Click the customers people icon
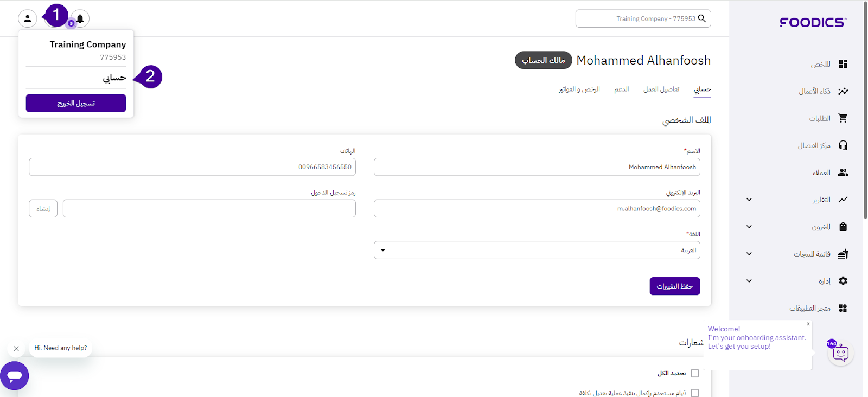Image resolution: width=868 pixels, height=397 pixels. (x=843, y=172)
